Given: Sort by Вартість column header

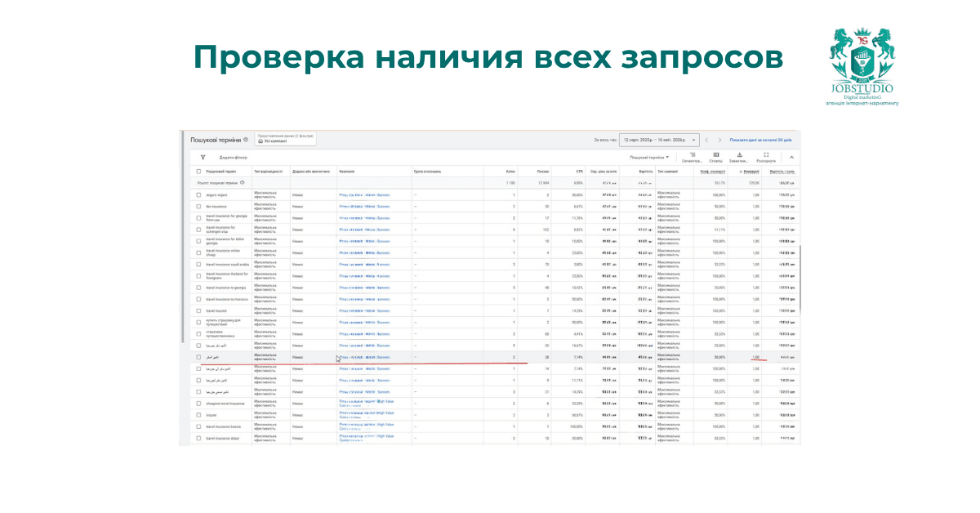Looking at the screenshot, I should [x=645, y=172].
